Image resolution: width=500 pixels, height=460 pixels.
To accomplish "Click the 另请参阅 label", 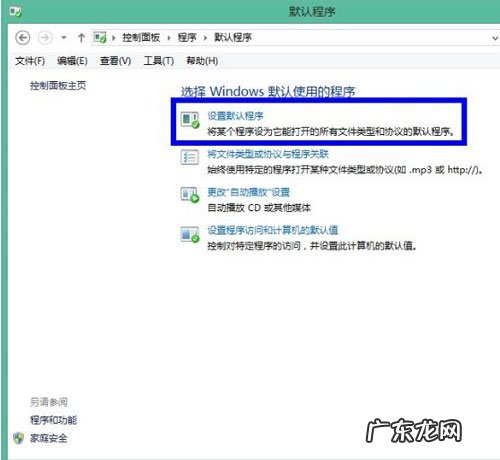I will click(x=49, y=402).
